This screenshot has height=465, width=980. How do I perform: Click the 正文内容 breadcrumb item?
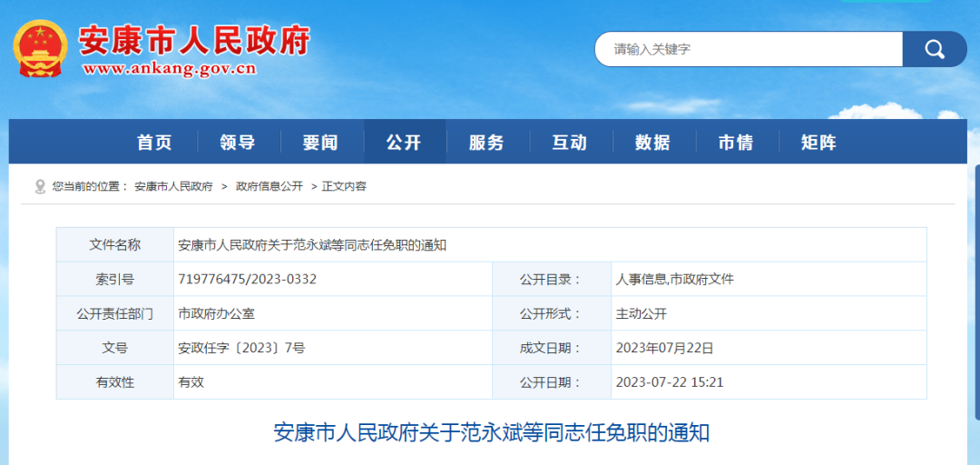click(x=344, y=186)
